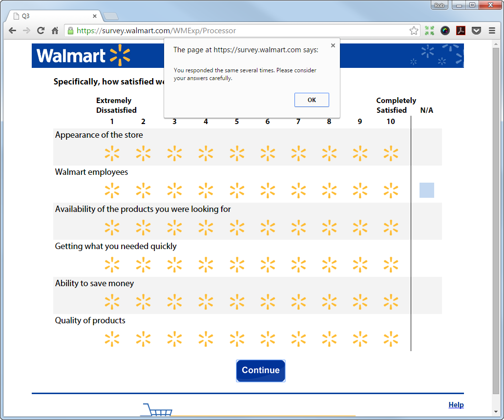Click the green window-resizer extension icon

[x=429, y=30]
